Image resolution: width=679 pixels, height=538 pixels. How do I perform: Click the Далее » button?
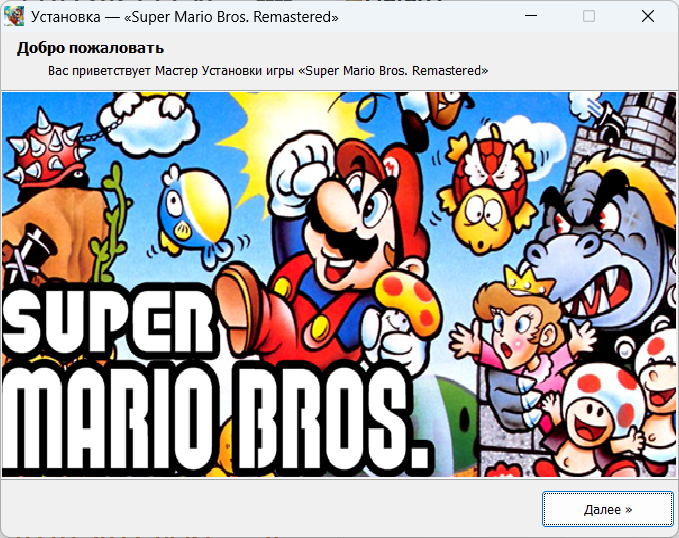click(x=608, y=509)
